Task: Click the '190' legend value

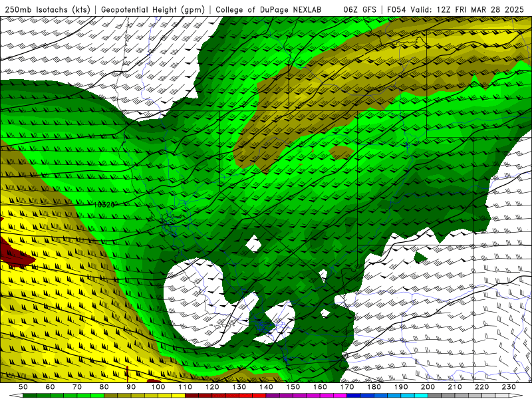Action: pos(401,387)
